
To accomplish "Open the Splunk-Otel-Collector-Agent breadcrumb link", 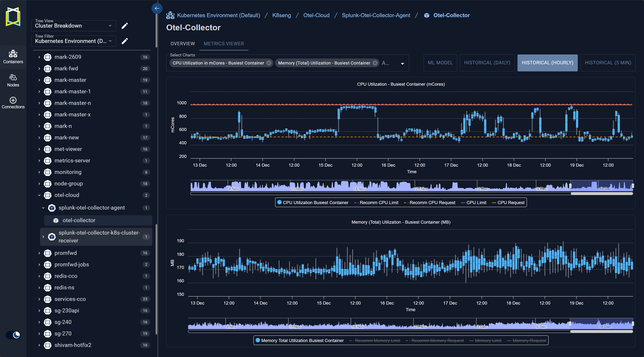I will pos(376,15).
